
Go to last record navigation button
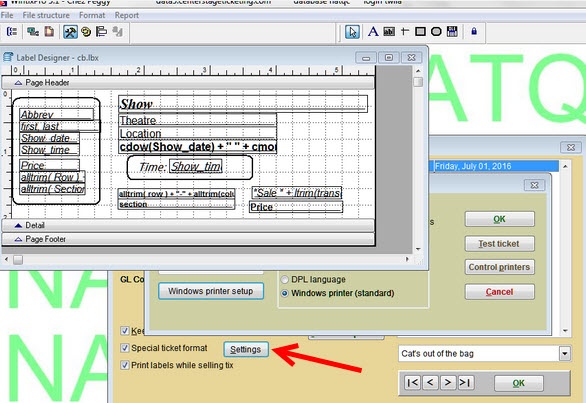point(466,382)
